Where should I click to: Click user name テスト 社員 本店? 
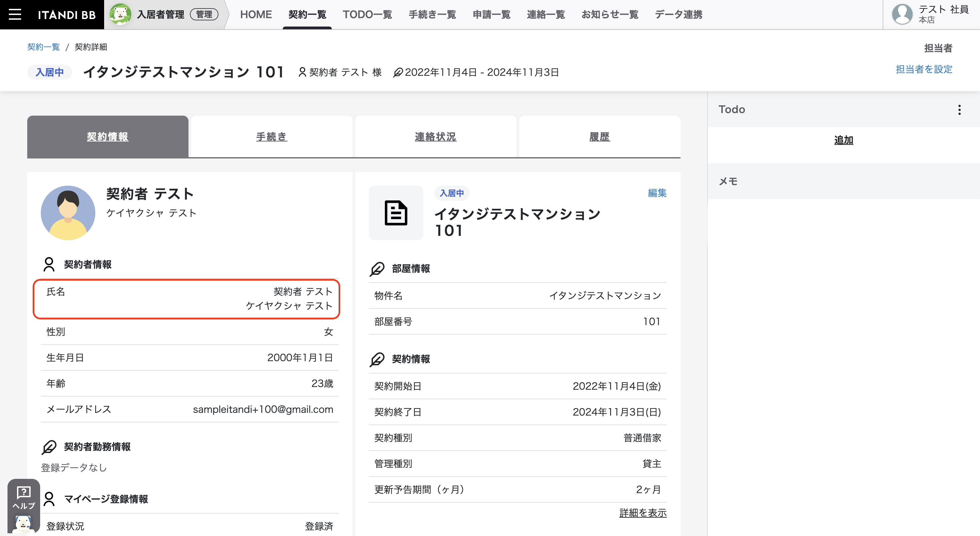pos(943,14)
